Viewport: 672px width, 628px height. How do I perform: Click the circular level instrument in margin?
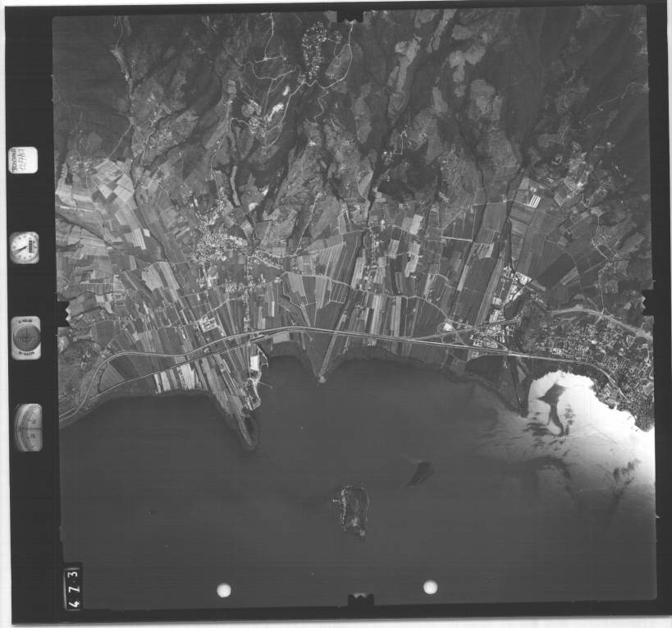click(26, 337)
